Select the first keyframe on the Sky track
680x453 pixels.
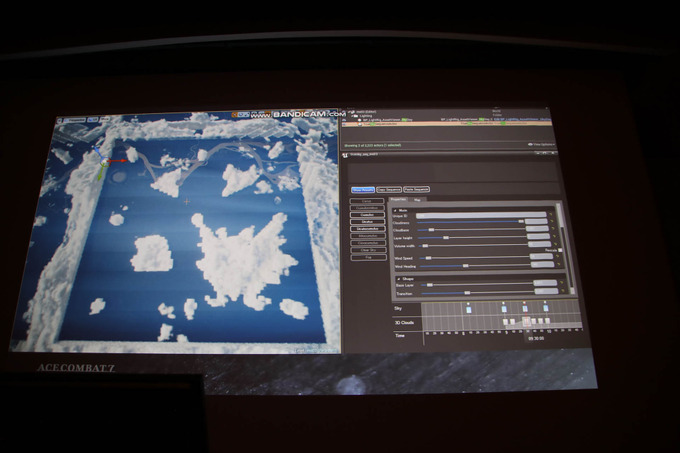click(468, 309)
